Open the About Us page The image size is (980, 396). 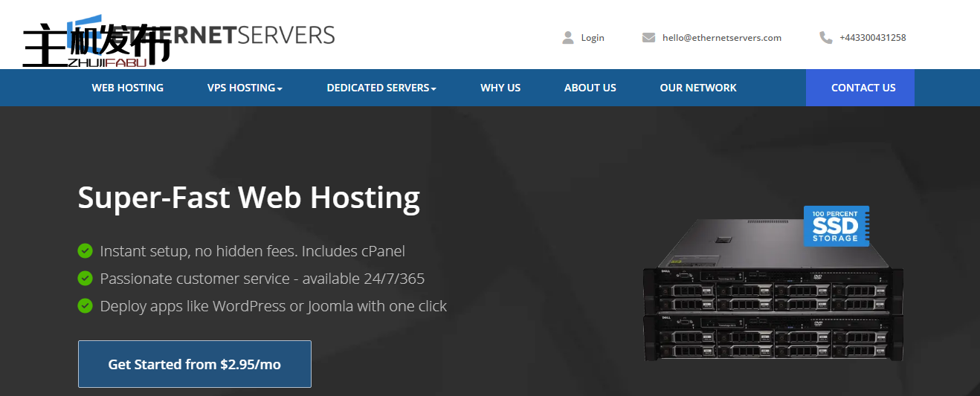tap(590, 88)
